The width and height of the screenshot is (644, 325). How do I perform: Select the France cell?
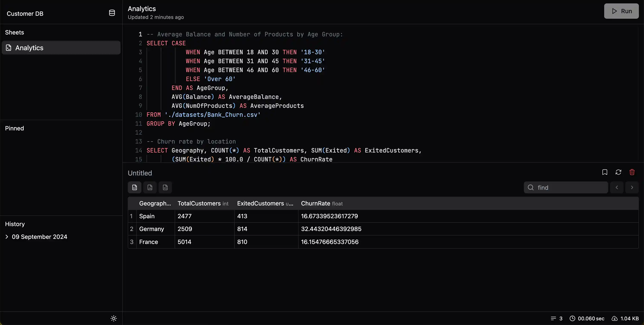point(155,242)
